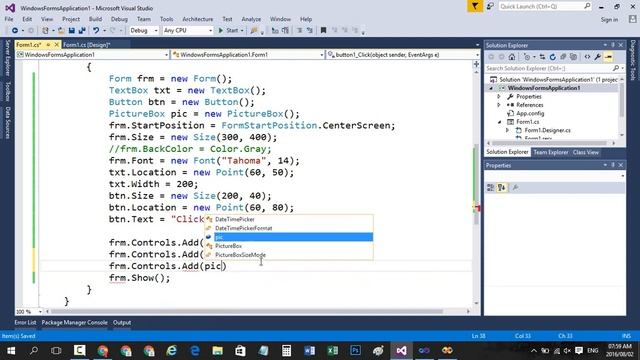Viewport: 640px width, 360px height.
Task: Open the Debug menu
Action: [119, 19]
